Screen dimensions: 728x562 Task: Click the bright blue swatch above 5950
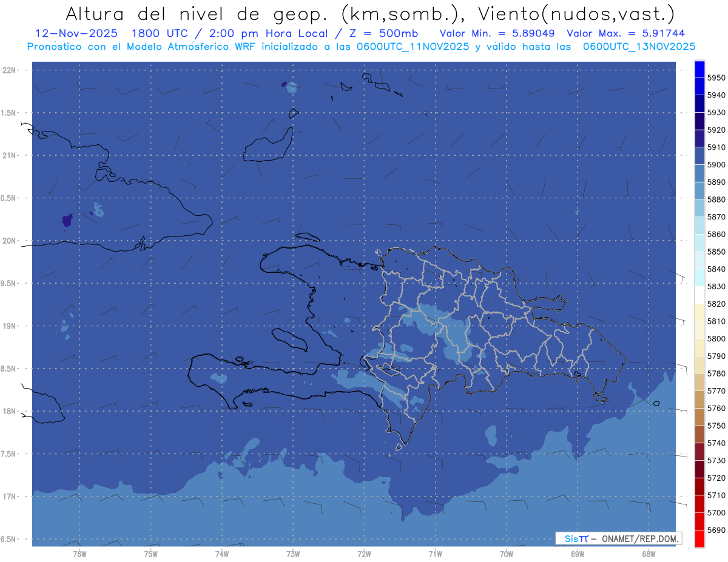[699, 69]
